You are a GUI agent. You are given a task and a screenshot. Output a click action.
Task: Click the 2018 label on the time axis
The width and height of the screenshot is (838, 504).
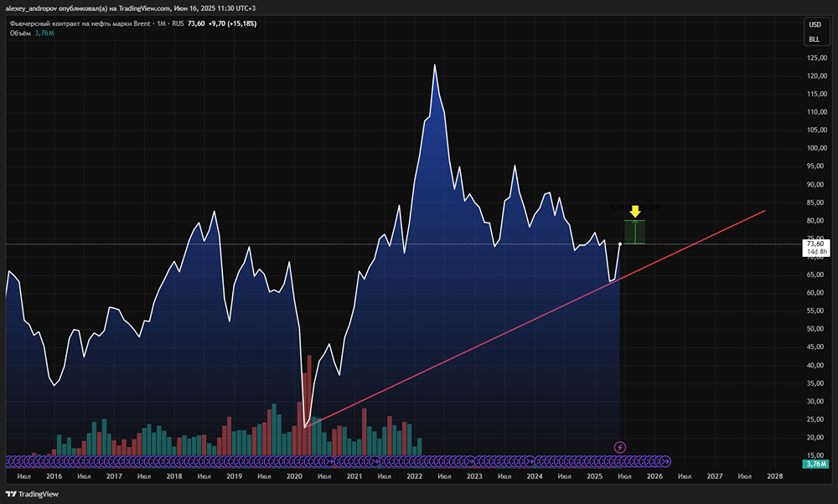pos(174,476)
